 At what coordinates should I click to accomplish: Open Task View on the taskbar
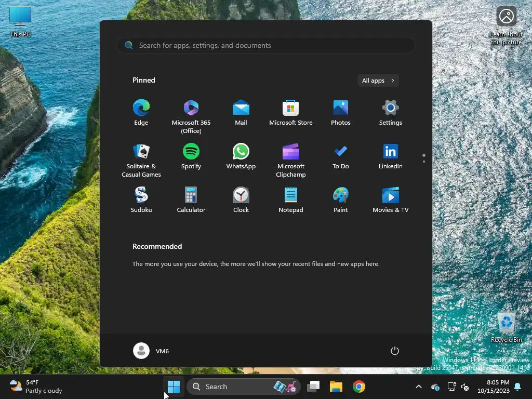[x=313, y=387]
